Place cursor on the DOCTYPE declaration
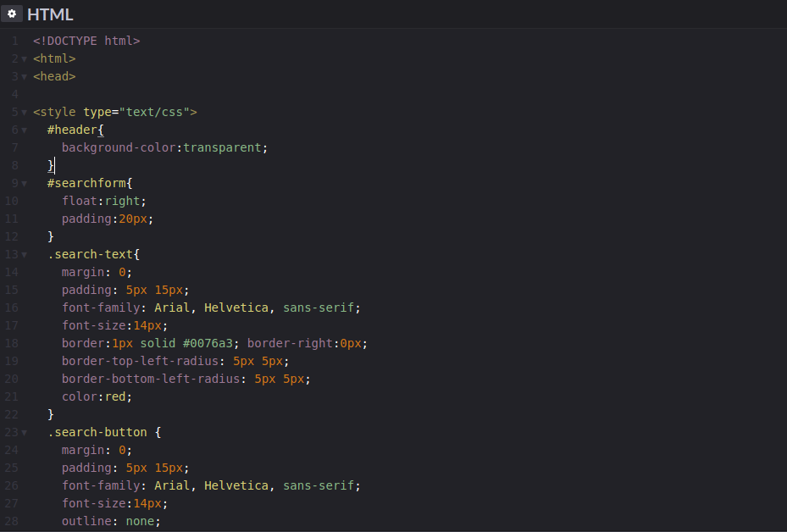The width and height of the screenshot is (787, 532). 85,40
